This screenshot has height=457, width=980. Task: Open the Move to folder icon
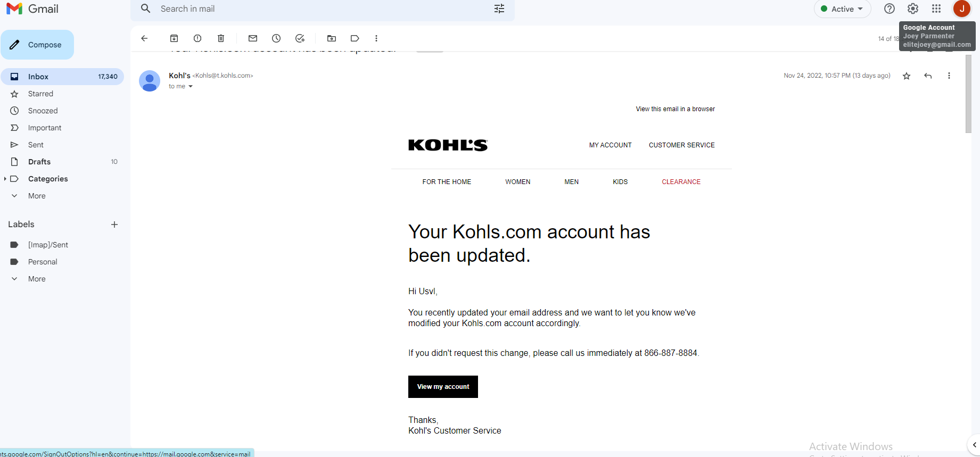coord(332,38)
